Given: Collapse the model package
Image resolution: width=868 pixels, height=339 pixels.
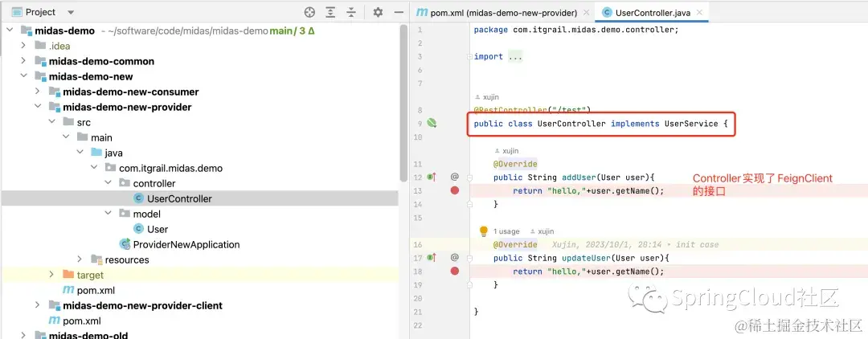Looking at the screenshot, I should (108, 214).
